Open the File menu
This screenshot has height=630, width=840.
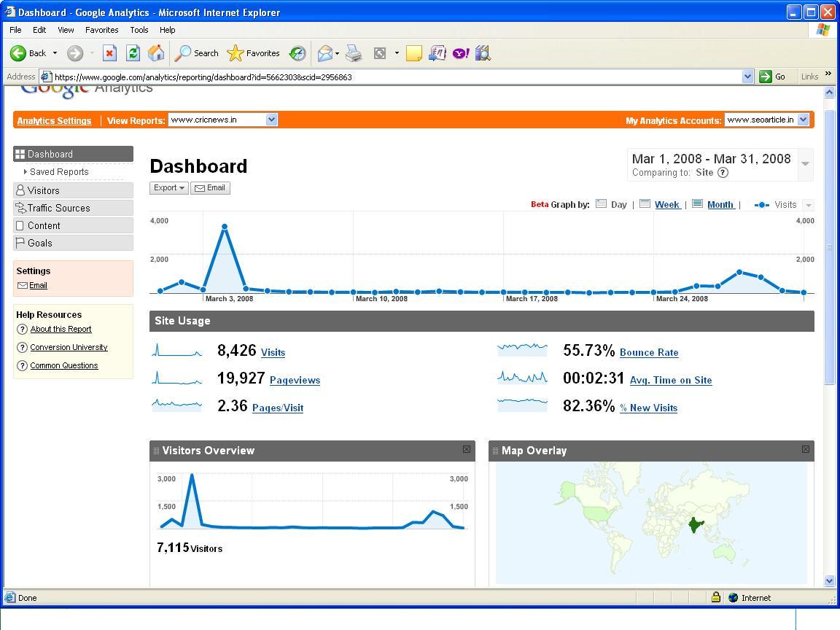tap(15, 30)
